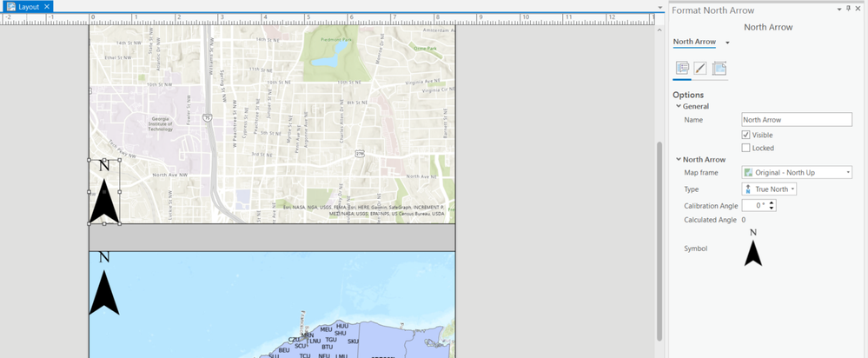Click the Piedmont Park label on map
The image size is (868, 358).
click(x=335, y=39)
